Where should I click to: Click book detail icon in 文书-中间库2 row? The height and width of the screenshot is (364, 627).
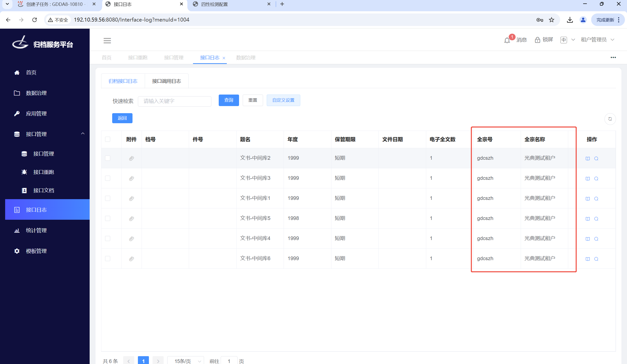[588, 158]
